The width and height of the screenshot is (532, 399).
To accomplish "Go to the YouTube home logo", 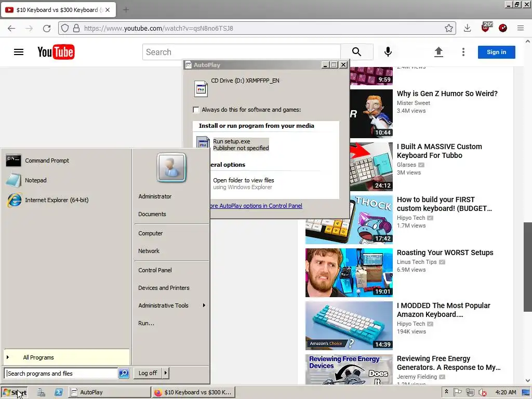I will click(56, 52).
